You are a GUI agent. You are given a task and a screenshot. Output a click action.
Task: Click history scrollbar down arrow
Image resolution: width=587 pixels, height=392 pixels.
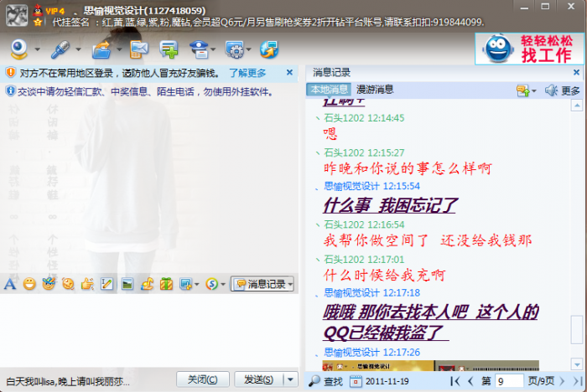pyautogui.click(x=577, y=364)
